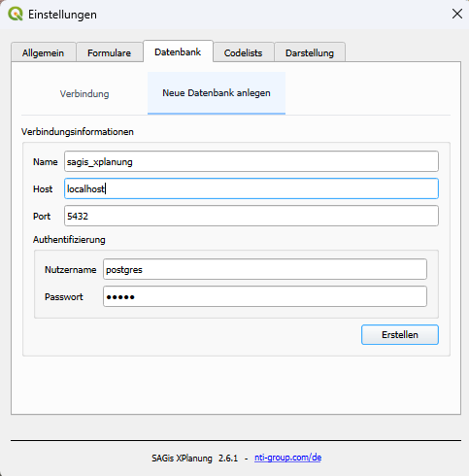Image resolution: width=469 pixels, height=476 pixels.
Task: Select Neue Datenbank anlegen sub-tab
Action: (x=217, y=93)
